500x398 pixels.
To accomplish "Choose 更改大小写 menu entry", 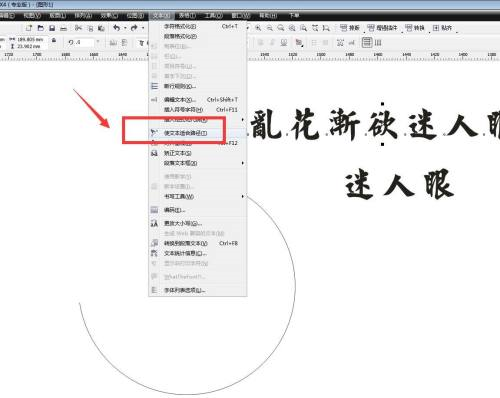I will pyautogui.click(x=198, y=223).
